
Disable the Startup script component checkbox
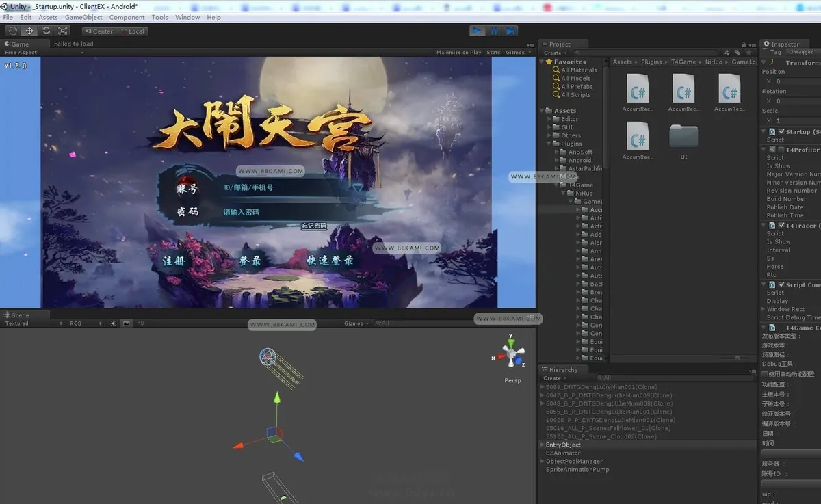[x=781, y=131]
